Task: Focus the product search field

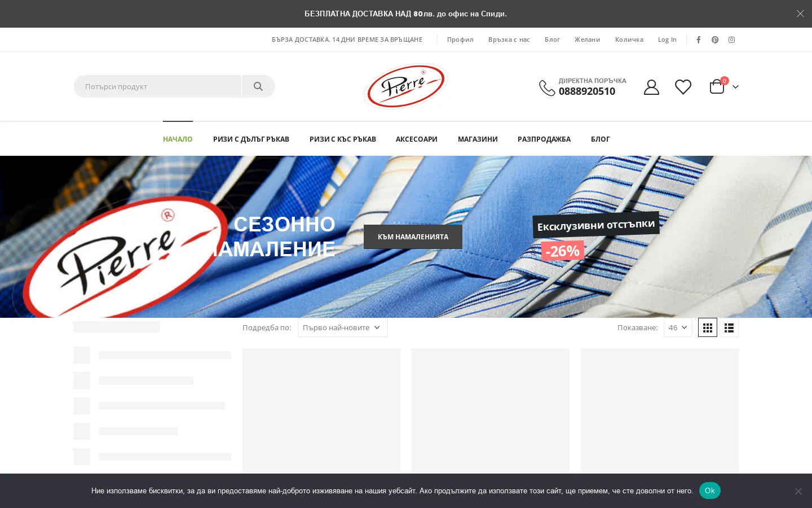Action: coord(157,86)
